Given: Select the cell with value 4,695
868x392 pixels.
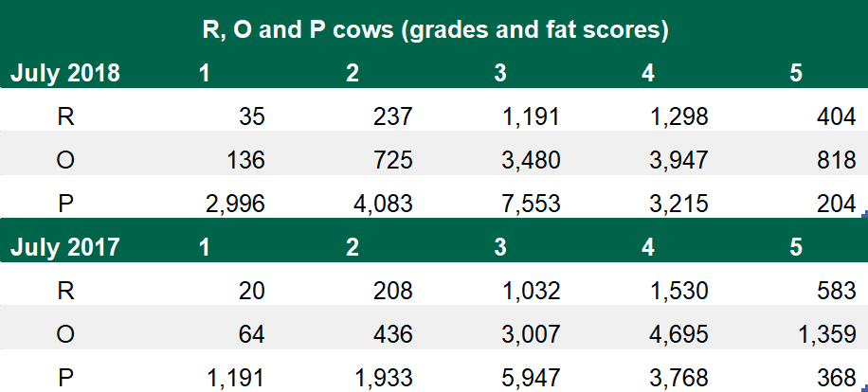Looking at the screenshot, I should tap(678, 334).
